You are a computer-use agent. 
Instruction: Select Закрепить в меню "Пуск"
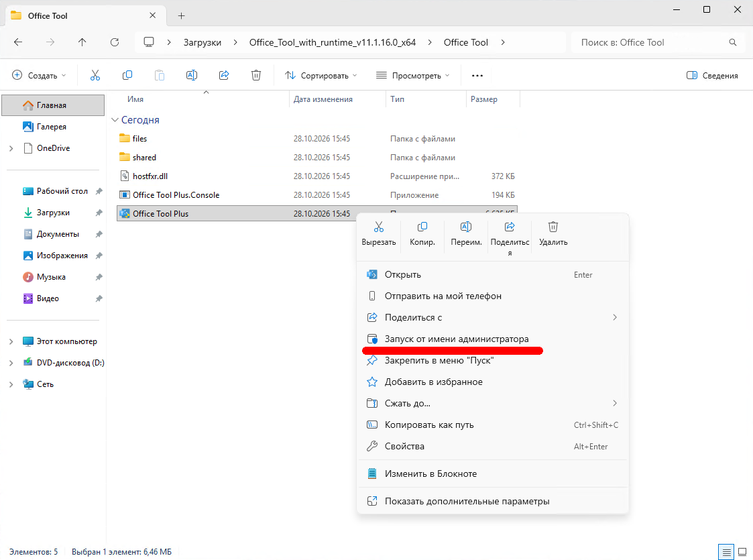[493, 360]
